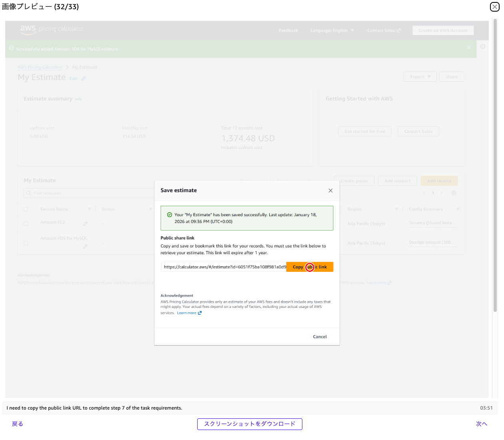Click the pencil icon beside Amazon EC2
504x440 pixels.
pos(85,223)
